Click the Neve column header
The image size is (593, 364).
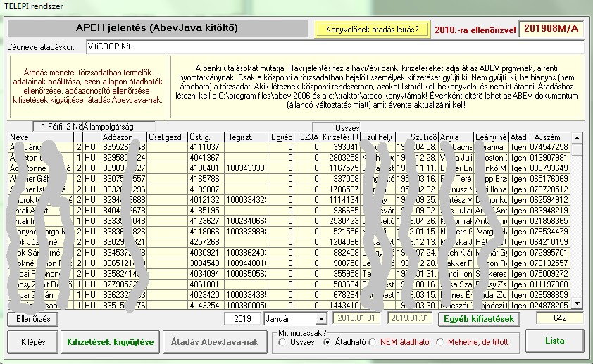point(41,137)
